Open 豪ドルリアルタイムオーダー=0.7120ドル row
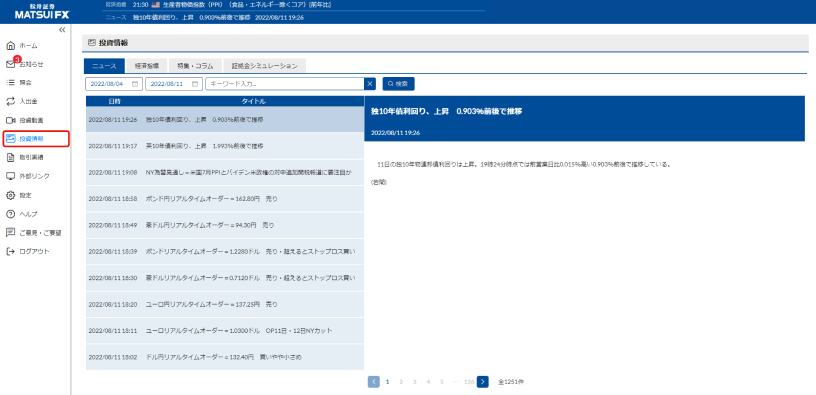Viewport: 816px width, 395px height. pos(225,278)
